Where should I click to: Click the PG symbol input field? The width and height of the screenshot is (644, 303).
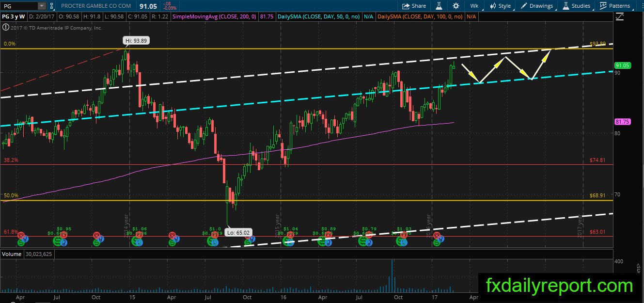pyautogui.click(x=19, y=6)
